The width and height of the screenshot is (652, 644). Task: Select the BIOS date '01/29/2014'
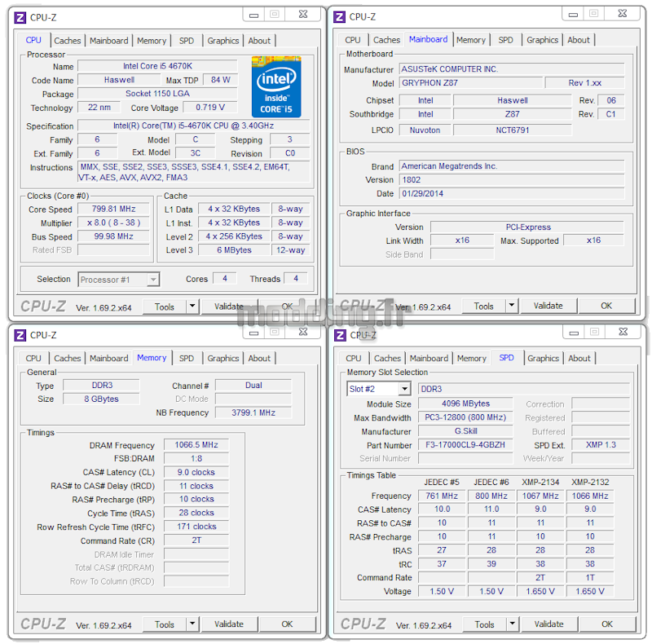tap(512, 193)
